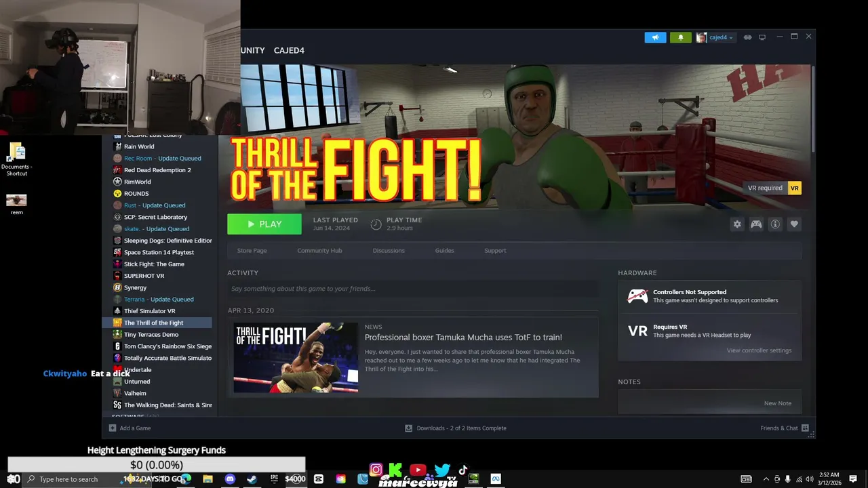Click the controller layout icon

(756, 224)
